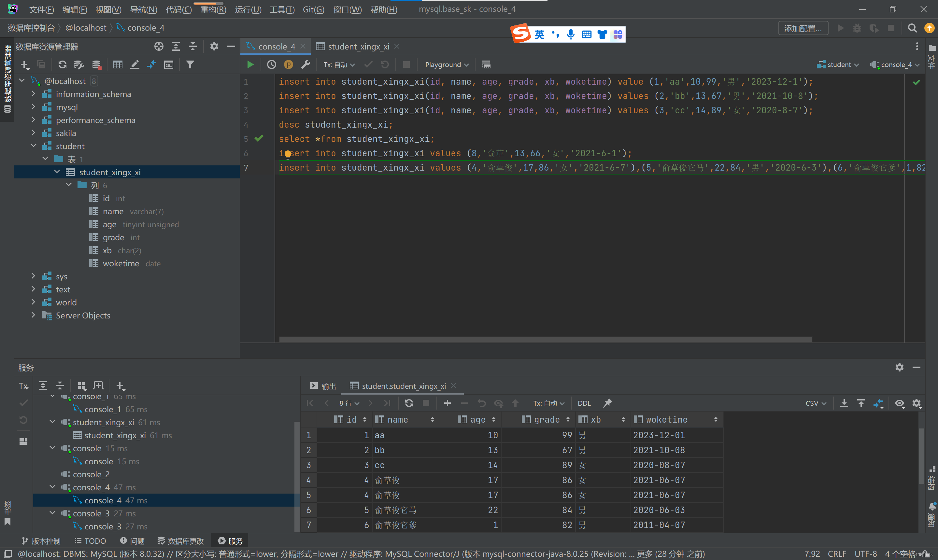Toggle the result view eye icon
Image resolution: width=938 pixels, height=560 pixels.
tap(900, 403)
